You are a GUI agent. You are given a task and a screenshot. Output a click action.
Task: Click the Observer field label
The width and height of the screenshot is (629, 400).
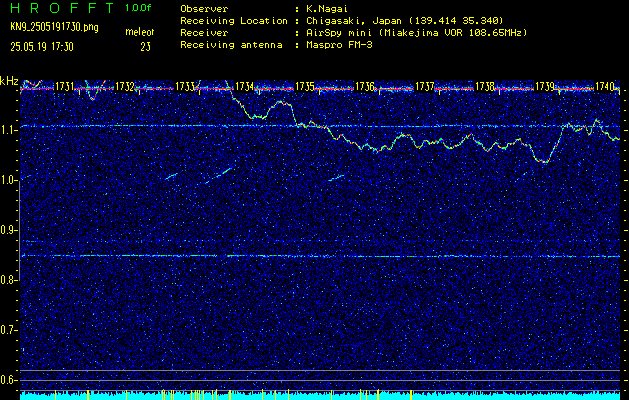[x=204, y=8]
